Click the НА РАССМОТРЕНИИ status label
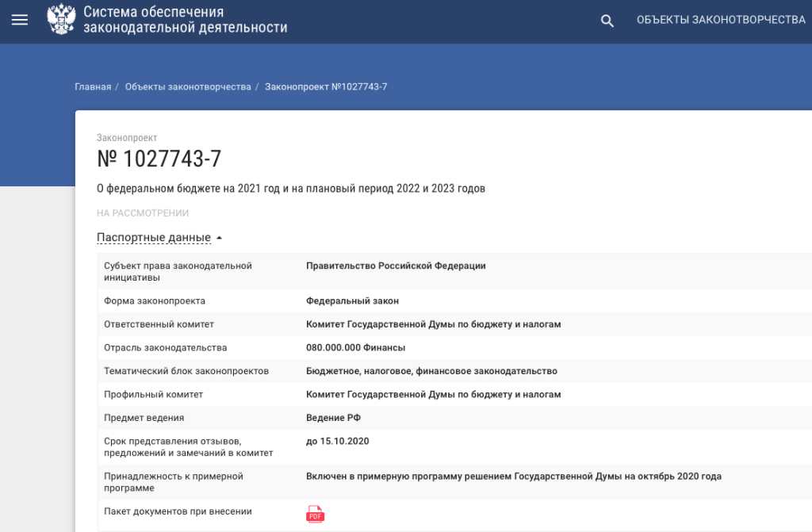This screenshot has width=812, height=532. tap(143, 213)
